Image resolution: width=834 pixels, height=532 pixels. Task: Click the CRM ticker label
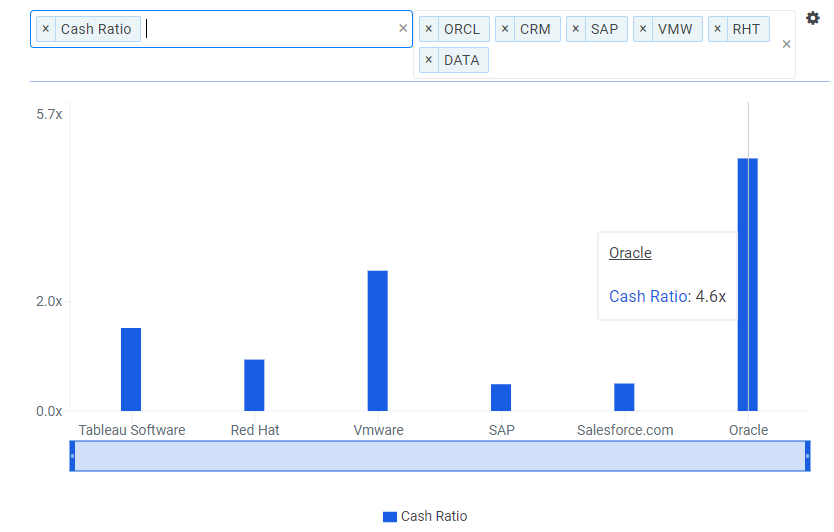(535, 29)
